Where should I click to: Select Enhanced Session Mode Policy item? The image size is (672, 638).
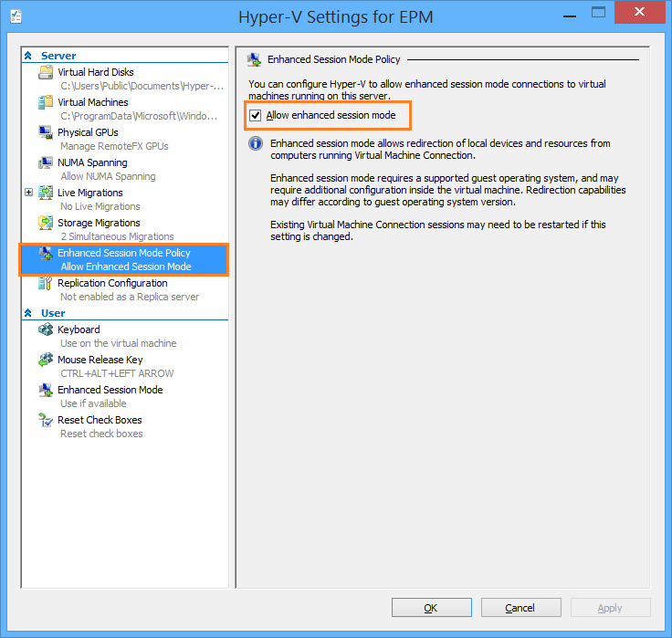pyautogui.click(x=124, y=259)
